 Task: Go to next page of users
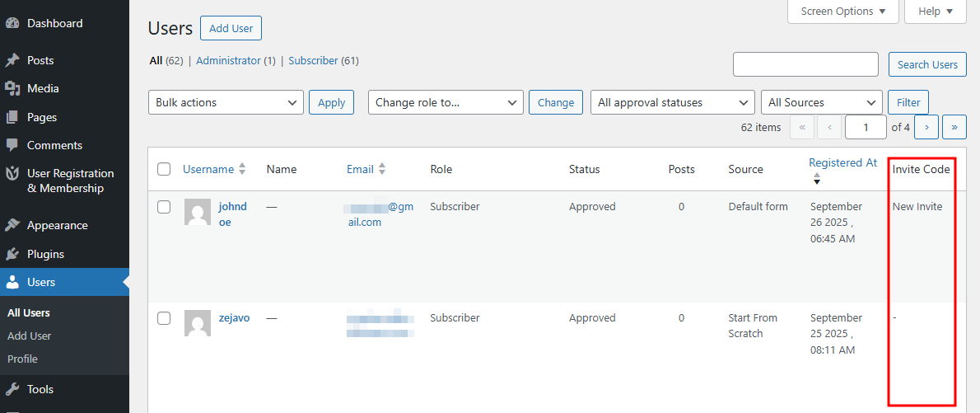926,127
